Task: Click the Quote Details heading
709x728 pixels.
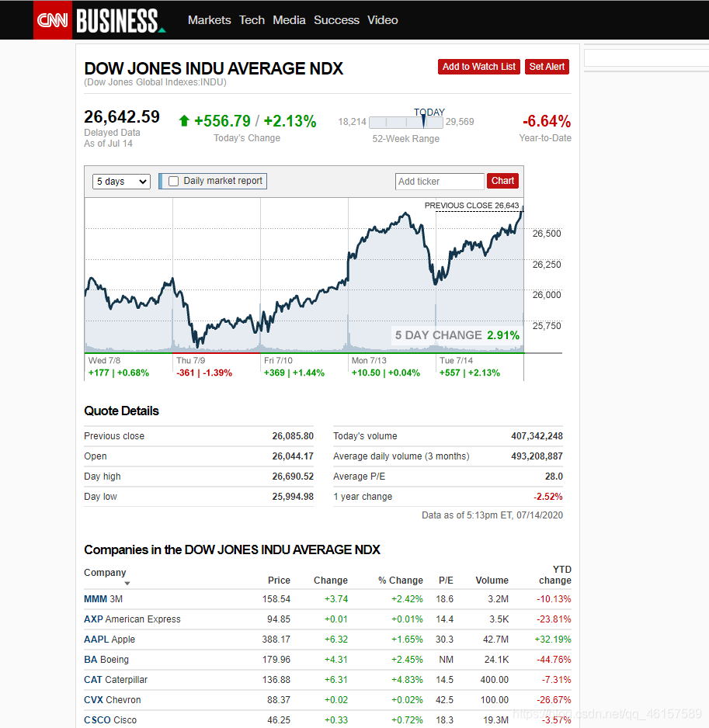Action: 121,411
